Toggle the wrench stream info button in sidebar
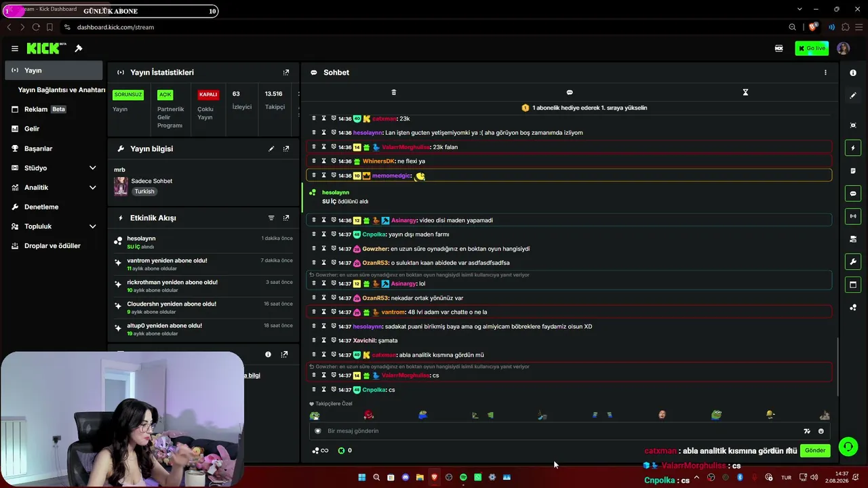The height and width of the screenshot is (488, 868). (853, 262)
